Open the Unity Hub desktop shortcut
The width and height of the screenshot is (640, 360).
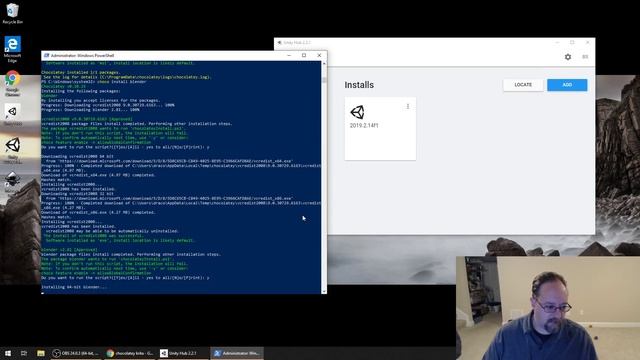click(x=12, y=114)
